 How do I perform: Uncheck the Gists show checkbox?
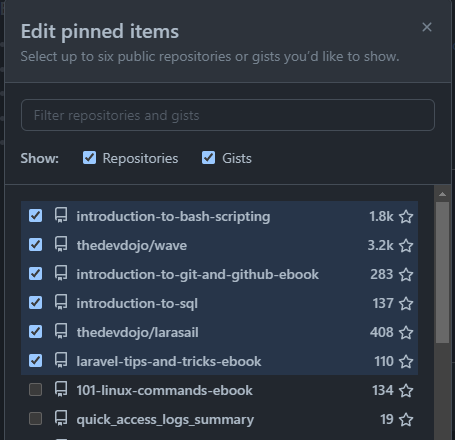click(208, 158)
